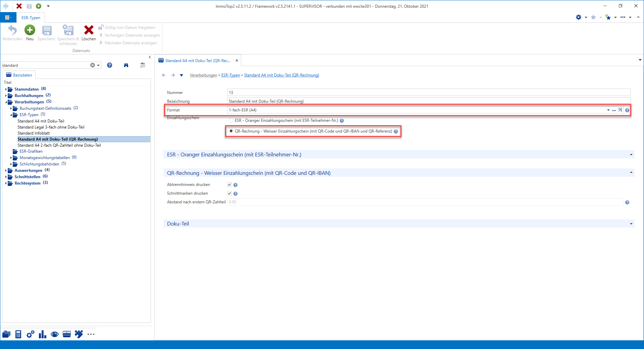Toggle Schnittmarken drucken checkbox
The image size is (644, 349).
tap(229, 193)
